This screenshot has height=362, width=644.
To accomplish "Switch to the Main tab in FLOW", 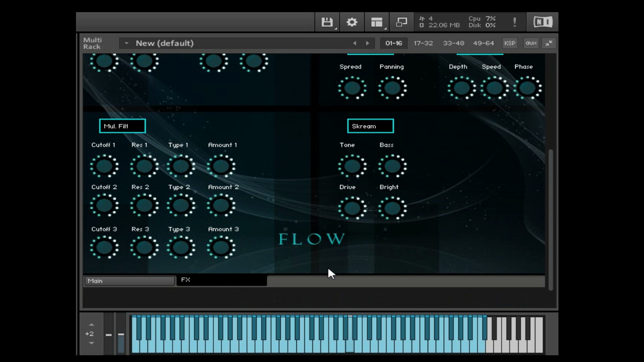I will click(x=129, y=281).
